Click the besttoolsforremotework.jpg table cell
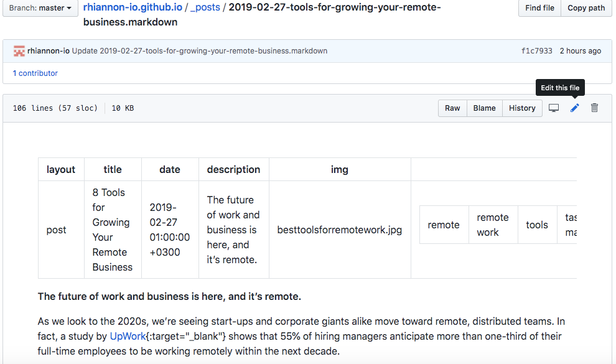This screenshot has height=364, width=616. (x=339, y=230)
